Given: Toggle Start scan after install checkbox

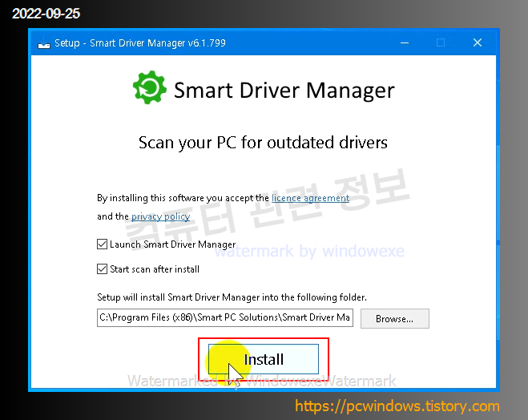Looking at the screenshot, I should (x=102, y=269).
